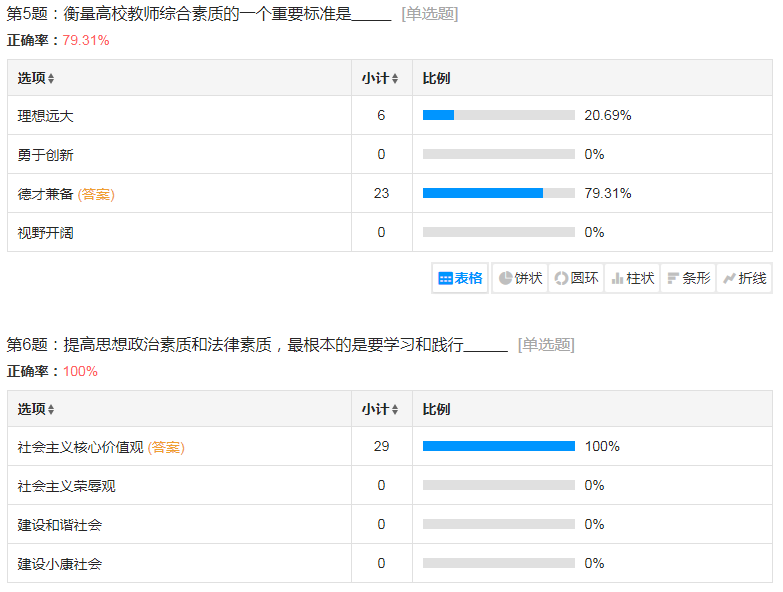The width and height of the screenshot is (783, 592).
Task: Show 条形 bar chart view
Action: (688, 278)
